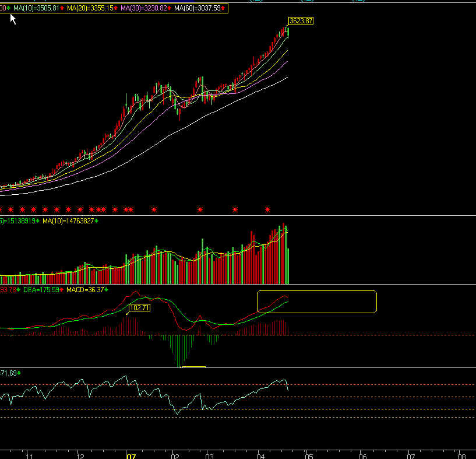Viewport: 476px width, 459px height.
Task: Click the red star between months 03 and 04
Action: coord(235,210)
